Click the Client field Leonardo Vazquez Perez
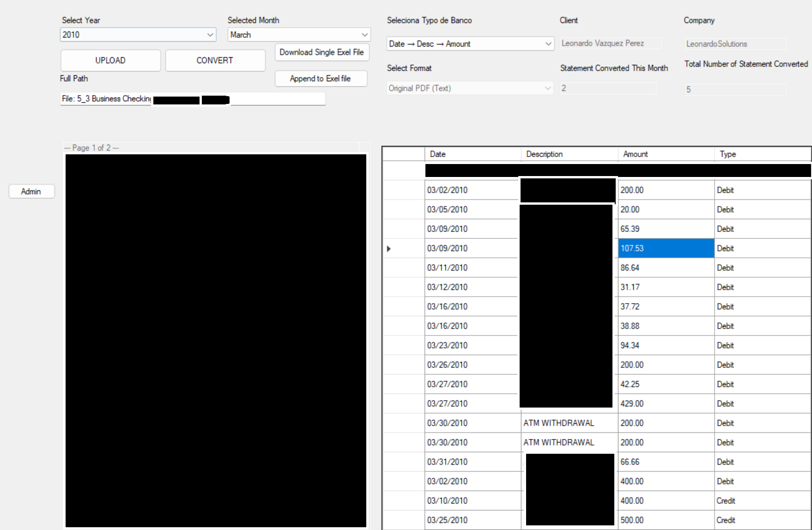 click(611, 43)
